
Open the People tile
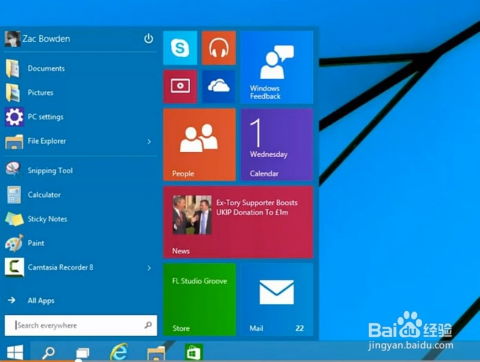pos(199,145)
